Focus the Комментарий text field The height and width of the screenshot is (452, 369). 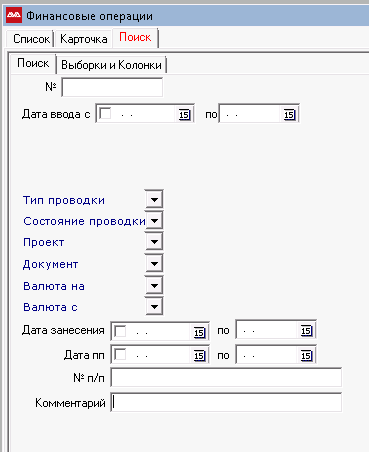point(226,402)
